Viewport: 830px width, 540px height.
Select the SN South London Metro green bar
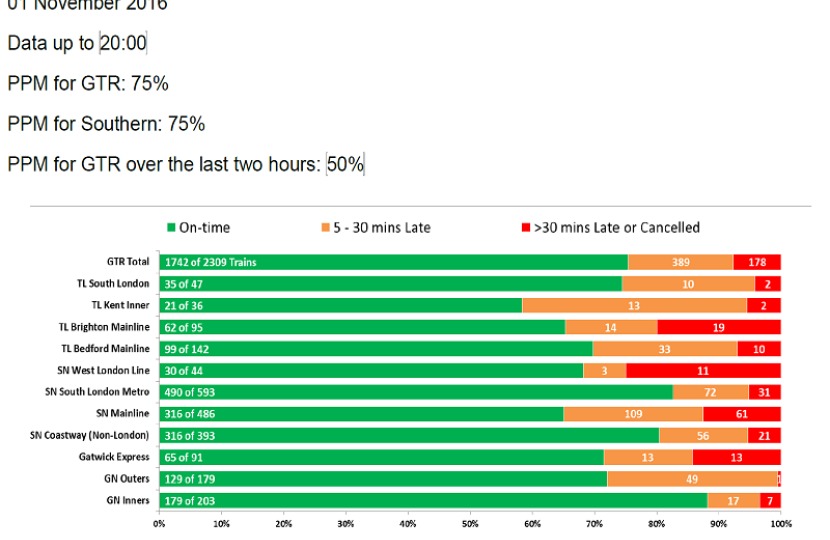[415, 392]
